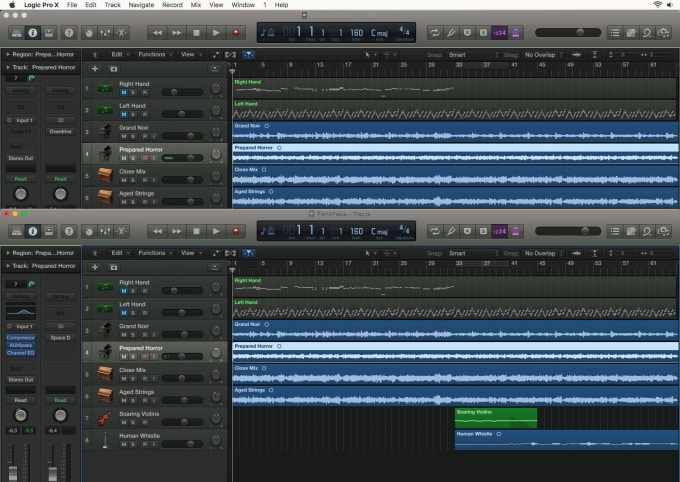
Task: Toggle the Inspector in the bottom window
Action: [33, 231]
